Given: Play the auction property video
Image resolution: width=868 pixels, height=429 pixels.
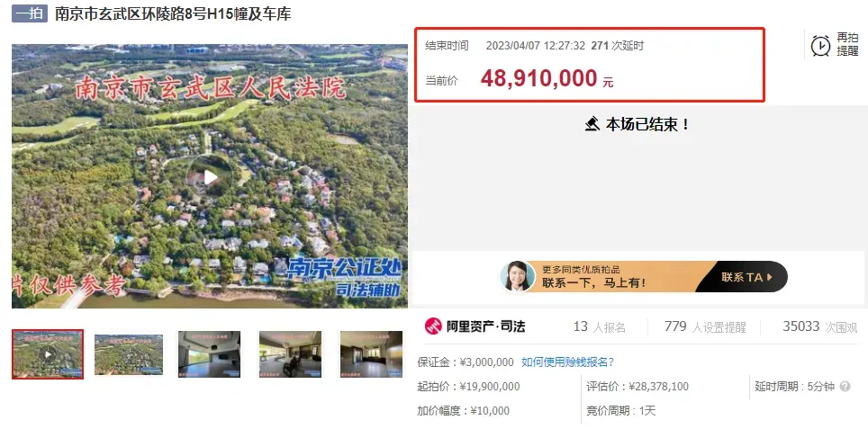Looking at the screenshot, I should 210,177.
